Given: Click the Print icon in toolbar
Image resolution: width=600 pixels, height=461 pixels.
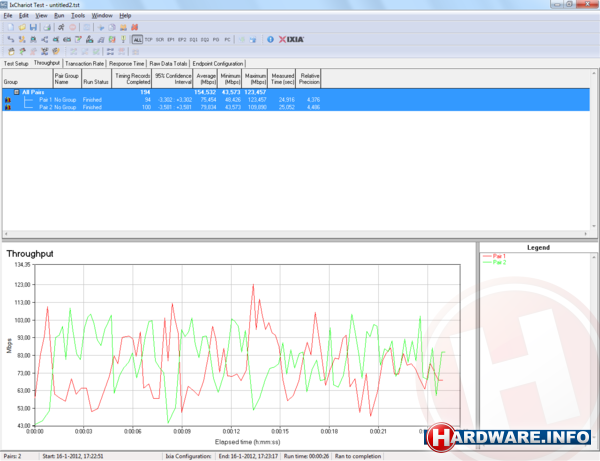Looking at the screenshot, I should coord(46,27).
